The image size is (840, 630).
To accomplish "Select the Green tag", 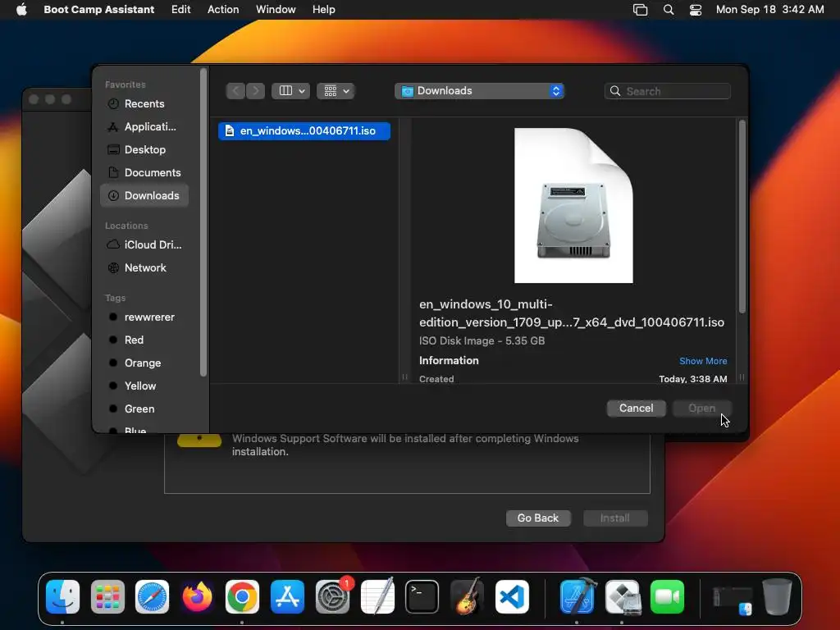I will (x=144, y=409).
